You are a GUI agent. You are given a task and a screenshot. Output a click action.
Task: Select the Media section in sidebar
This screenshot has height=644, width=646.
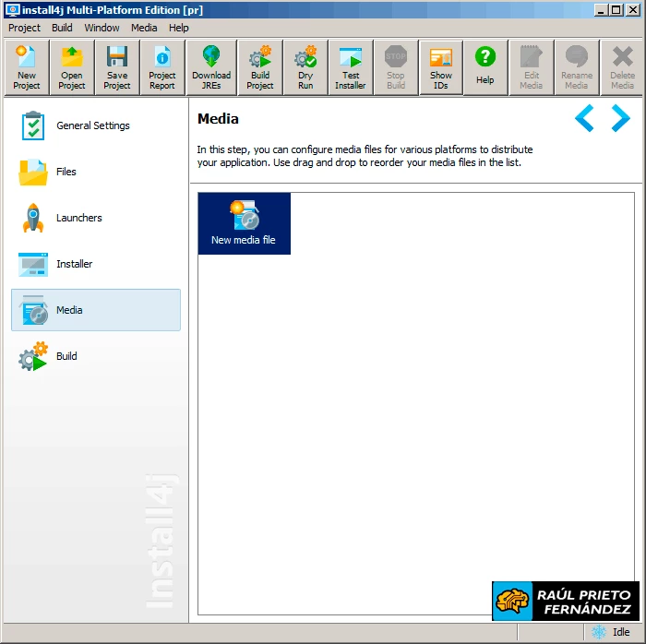96,310
